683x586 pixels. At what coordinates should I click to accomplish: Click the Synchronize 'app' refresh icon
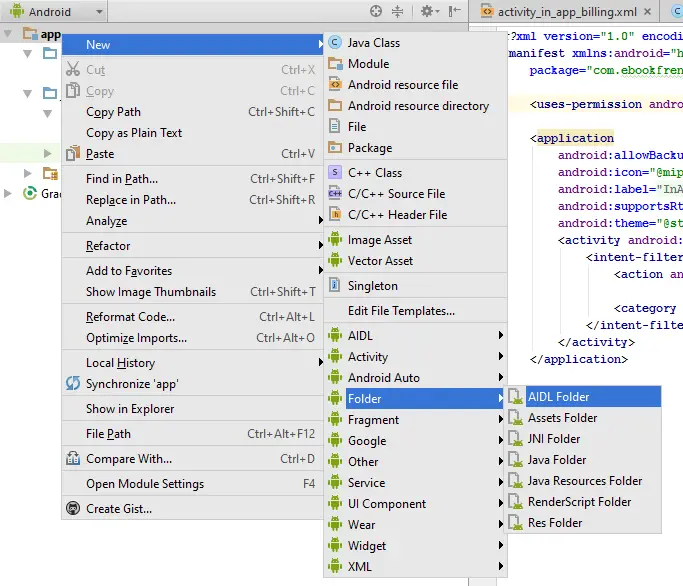[x=72, y=384]
